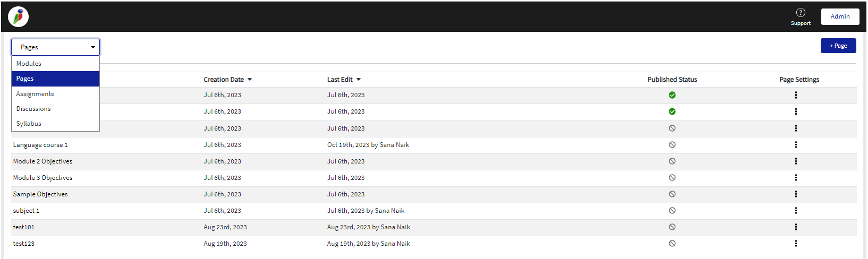Click the Admin button
Image resolution: width=868 pixels, height=259 pixels.
pyautogui.click(x=840, y=16)
